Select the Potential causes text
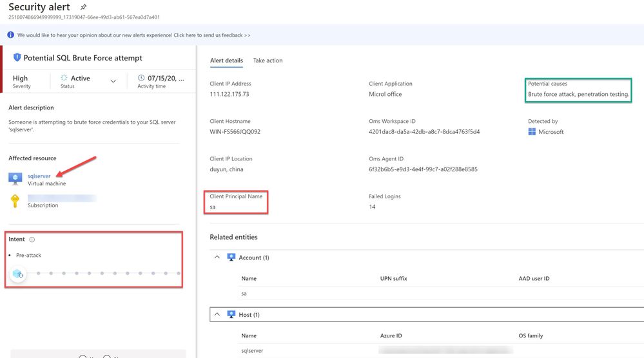644x358 pixels. click(578, 94)
